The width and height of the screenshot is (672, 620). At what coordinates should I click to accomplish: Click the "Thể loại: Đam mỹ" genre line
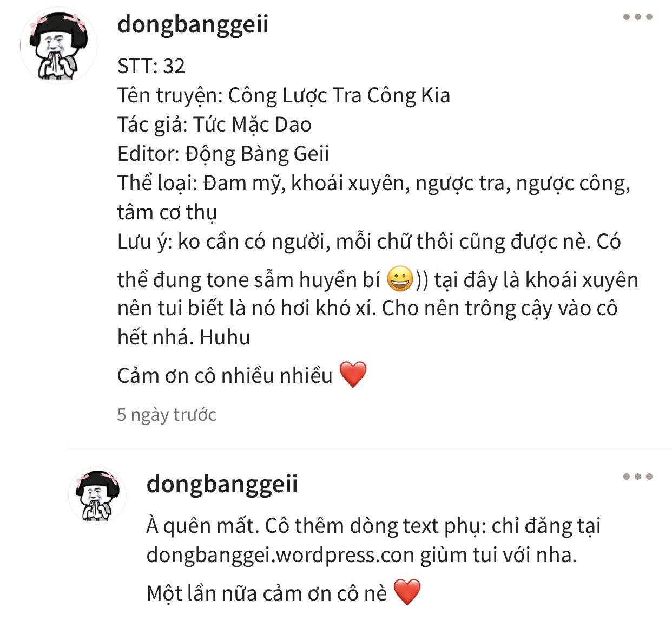pos(374,184)
